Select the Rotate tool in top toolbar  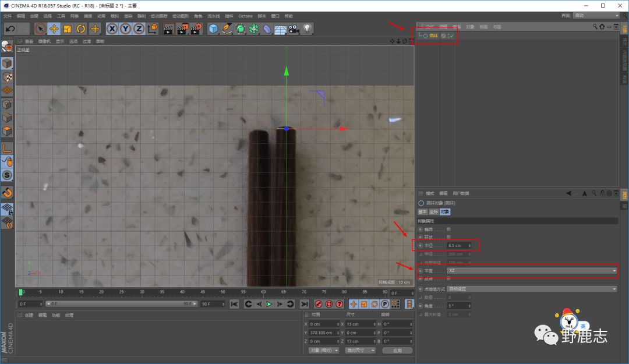point(81,29)
